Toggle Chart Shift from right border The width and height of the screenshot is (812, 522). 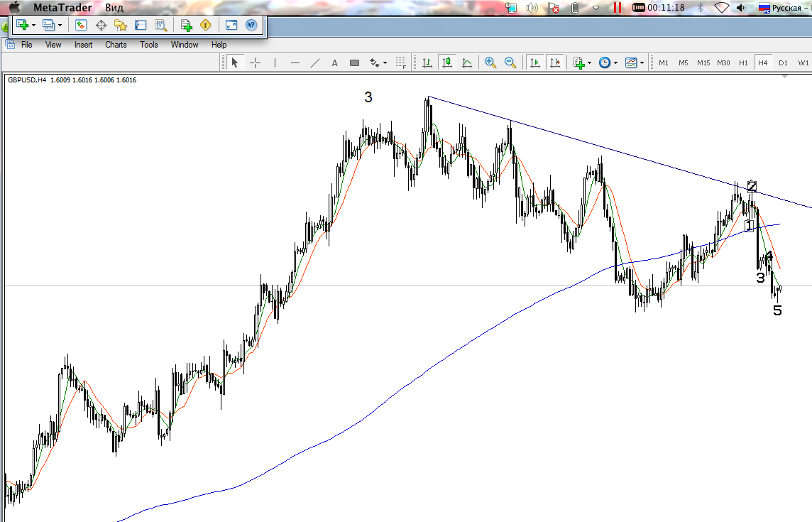point(555,62)
